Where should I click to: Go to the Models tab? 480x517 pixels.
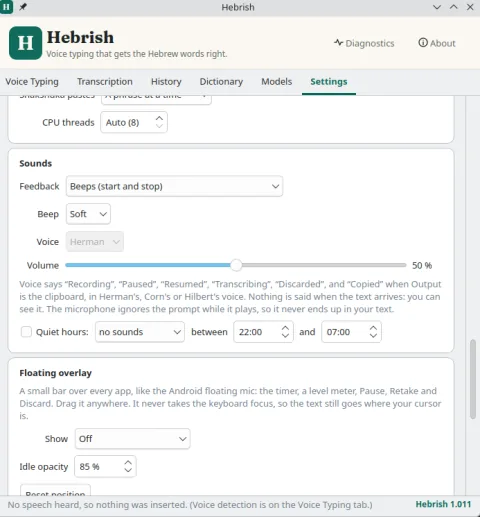pyautogui.click(x=276, y=82)
